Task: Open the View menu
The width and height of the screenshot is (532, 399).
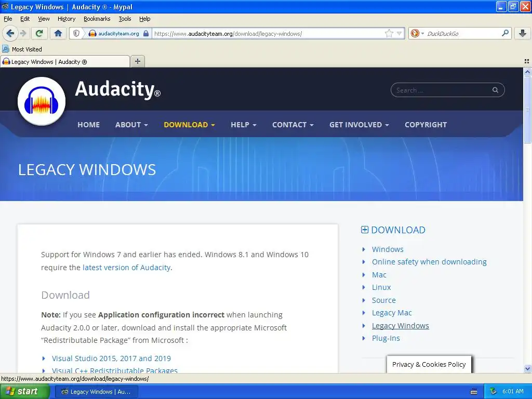Action: click(44, 19)
